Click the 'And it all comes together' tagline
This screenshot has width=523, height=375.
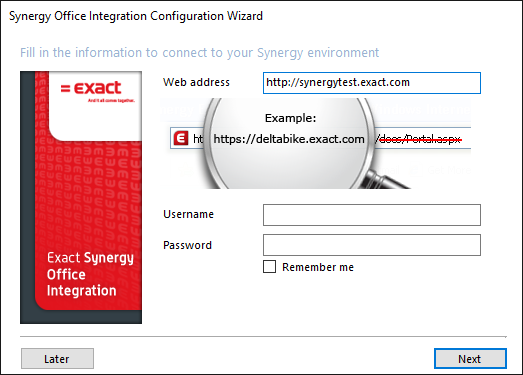[x=111, y=100]
